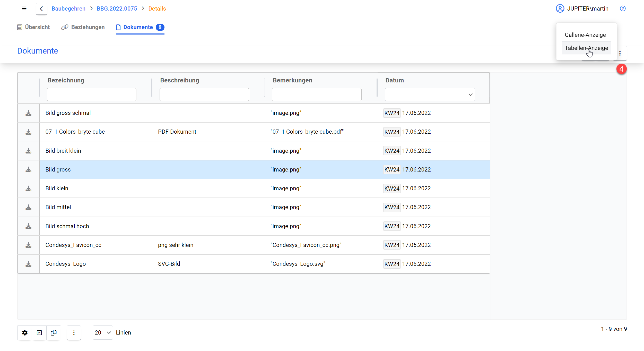Download the Bild breit klein document

pos(29,151)
